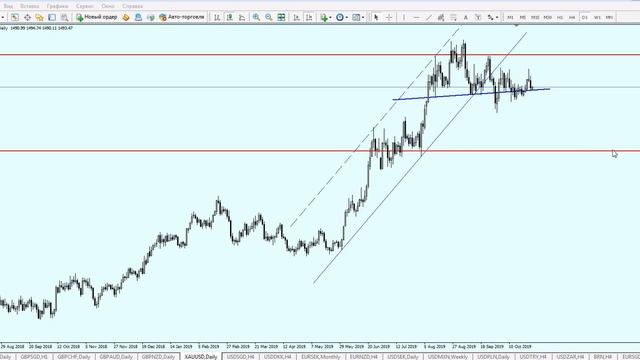Open the Вставка menu
Screen dimensions: 640x360
pos(29,6)
